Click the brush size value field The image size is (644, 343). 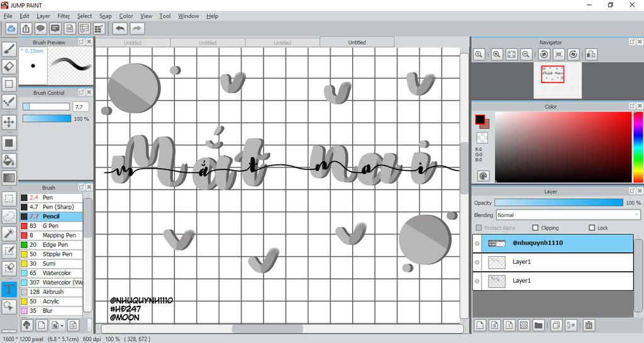80,107
